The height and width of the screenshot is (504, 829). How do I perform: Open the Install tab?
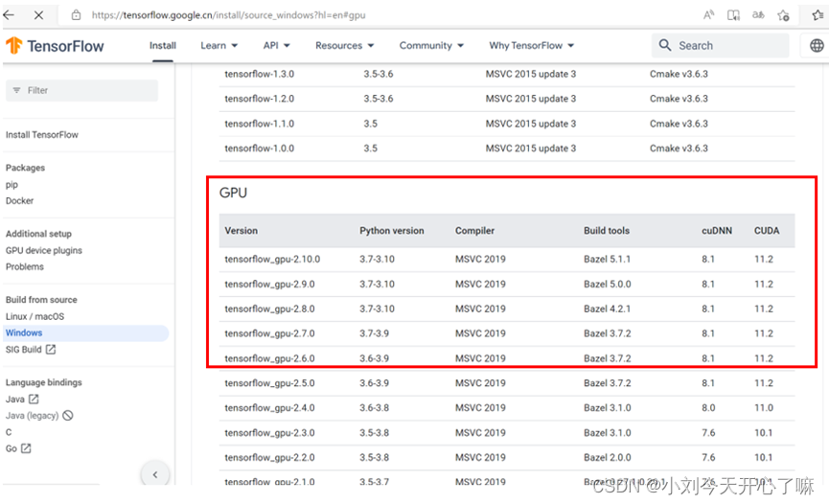click(x=163, y=45)
